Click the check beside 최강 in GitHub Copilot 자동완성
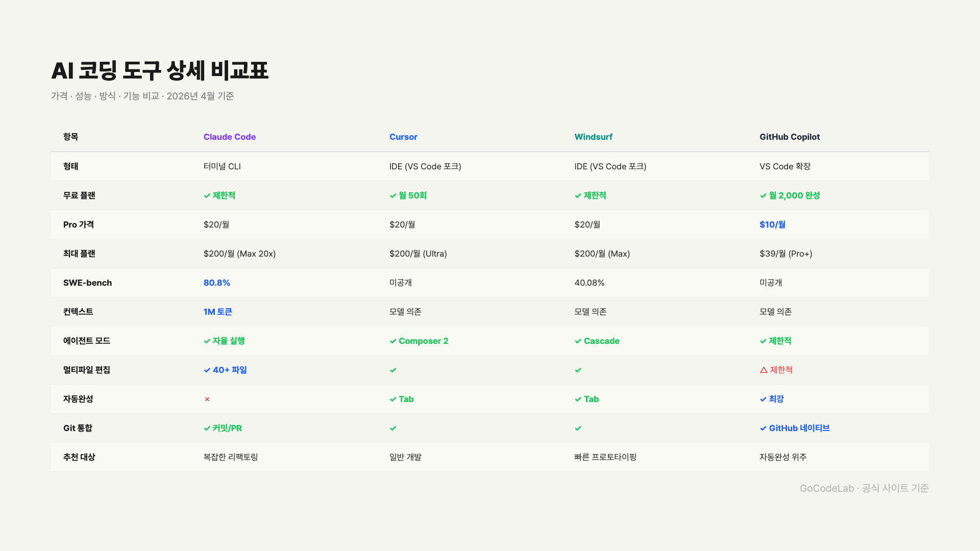This screenshot has height=551, width=980. pyautogui.click(x=763, y=399)
